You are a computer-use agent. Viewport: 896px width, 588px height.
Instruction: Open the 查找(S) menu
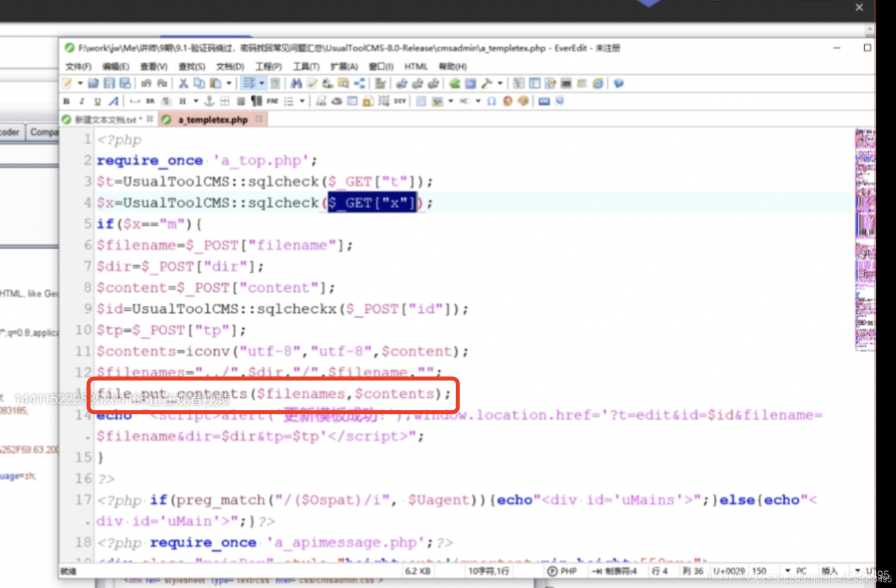(x=192, y=66)
